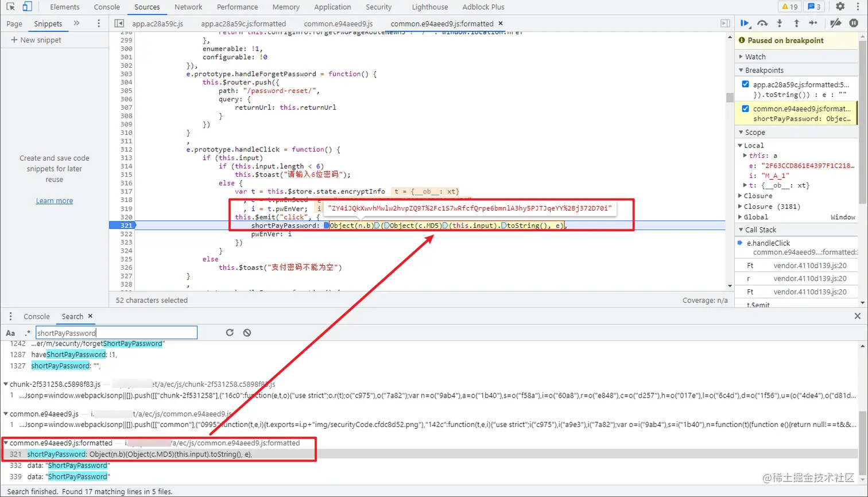Switch to the Elements panel
The image size is (868, 497).
[64, 7]
